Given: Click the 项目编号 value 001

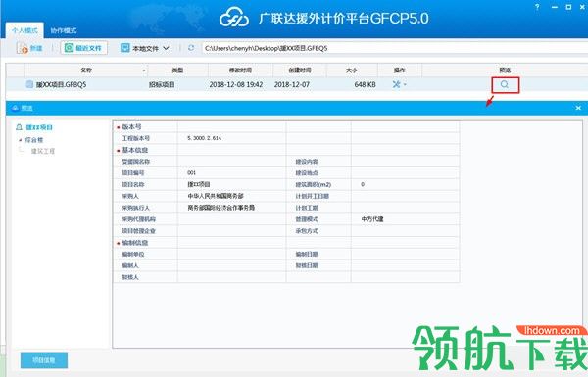Looking at the screenshot, I should pos(192,173).
